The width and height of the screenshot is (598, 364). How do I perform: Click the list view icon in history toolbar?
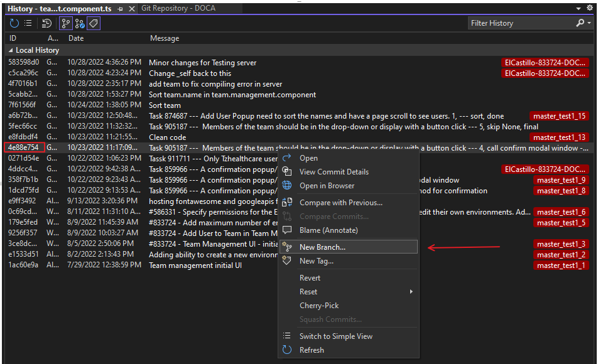[28, 23]
